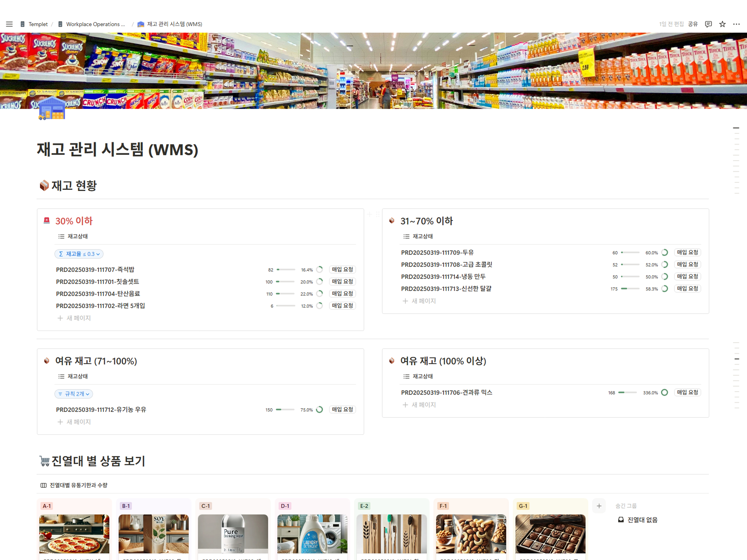Expand the 재고율 ≤ 0.3 filter dropdown
The height and width of the screenshot is (560, 747).
point(79,254)
